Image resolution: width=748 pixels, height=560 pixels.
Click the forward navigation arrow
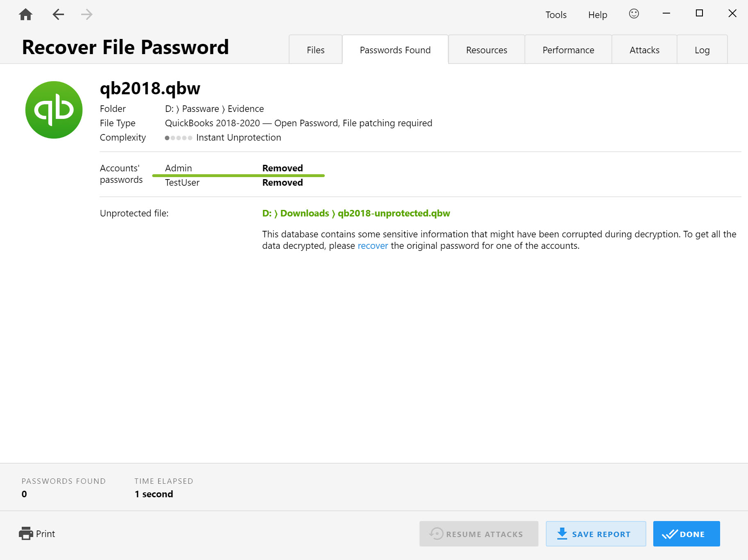point(86,14)
